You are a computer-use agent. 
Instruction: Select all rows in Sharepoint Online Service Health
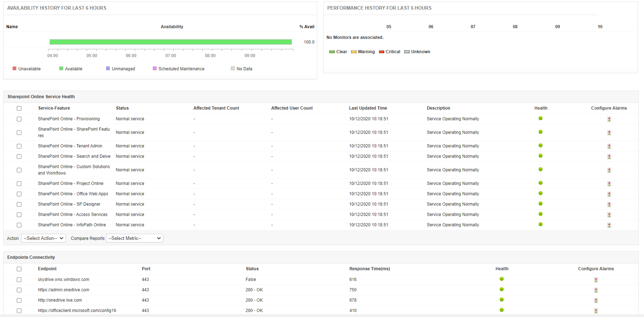coord(19,109)
